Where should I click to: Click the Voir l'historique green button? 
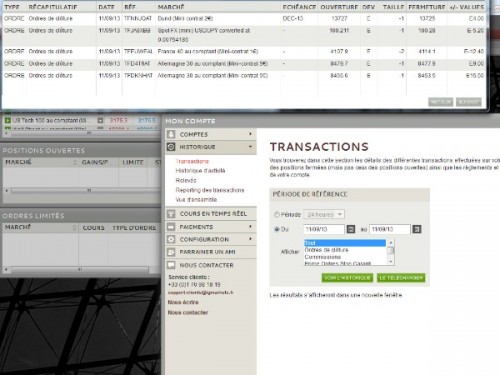click(347, 278)
